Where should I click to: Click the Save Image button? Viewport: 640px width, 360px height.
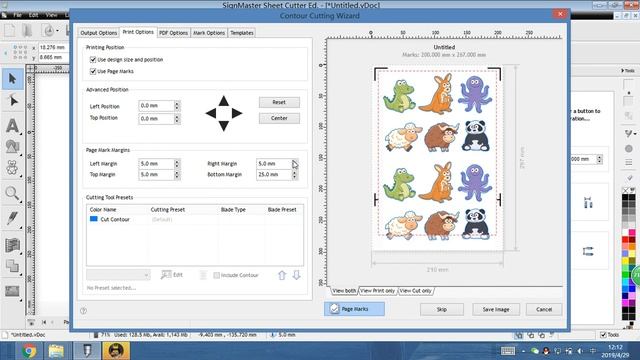click(x=496, y=309)
